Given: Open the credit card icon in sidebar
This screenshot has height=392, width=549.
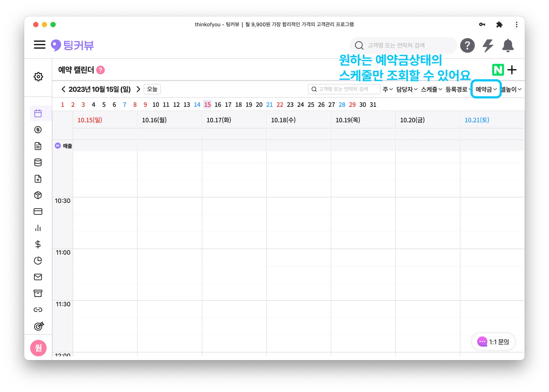Looking at the screenshot, I should coord(38,212).
